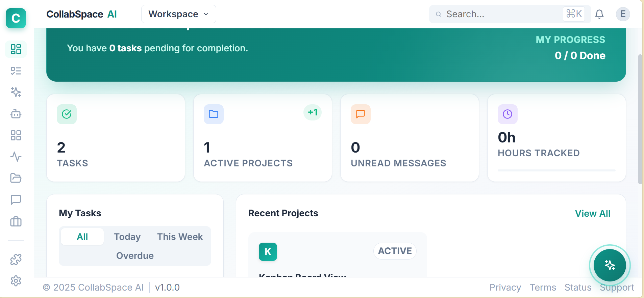The image size is (644, 298).
Task: Click the floating AI assistant sparkle button
Action: tap(610, 265)
